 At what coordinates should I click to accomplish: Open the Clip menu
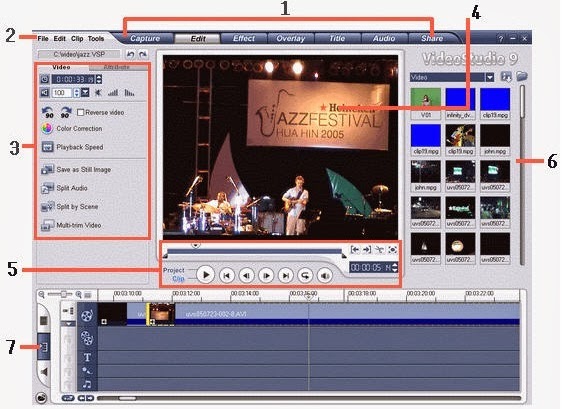(77, 38)
